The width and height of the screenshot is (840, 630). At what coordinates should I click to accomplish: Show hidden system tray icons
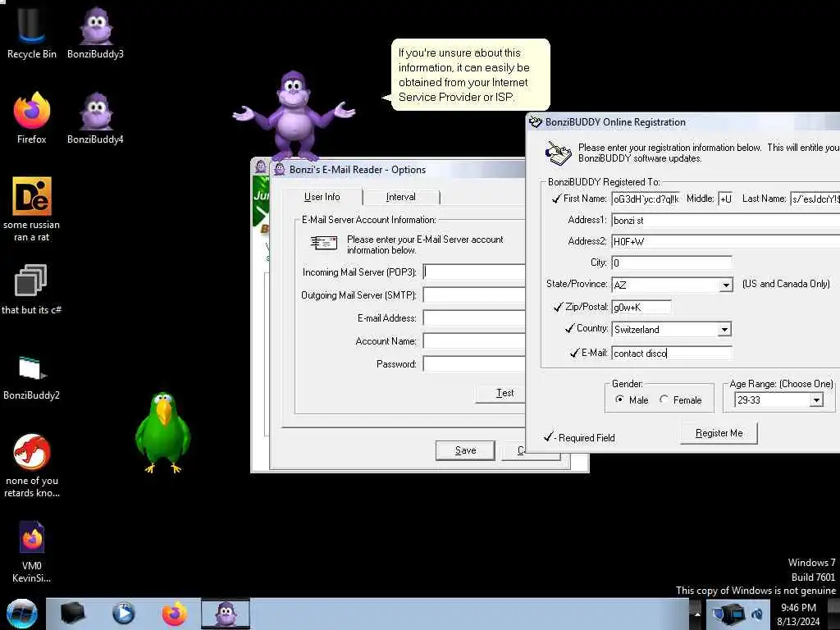pyautogui.click(x=697, y=614)
